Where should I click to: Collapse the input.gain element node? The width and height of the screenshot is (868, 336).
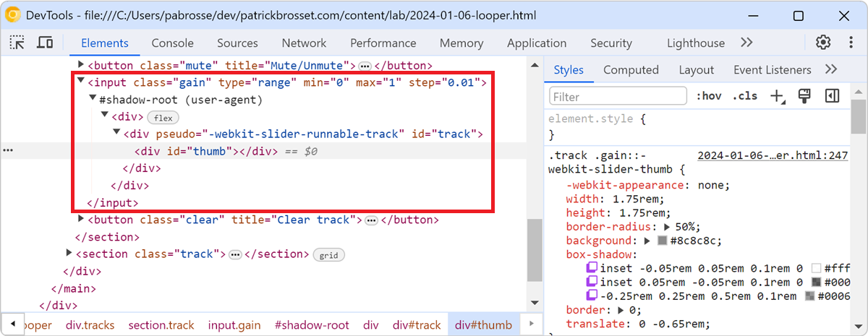[x=81, y=82]
